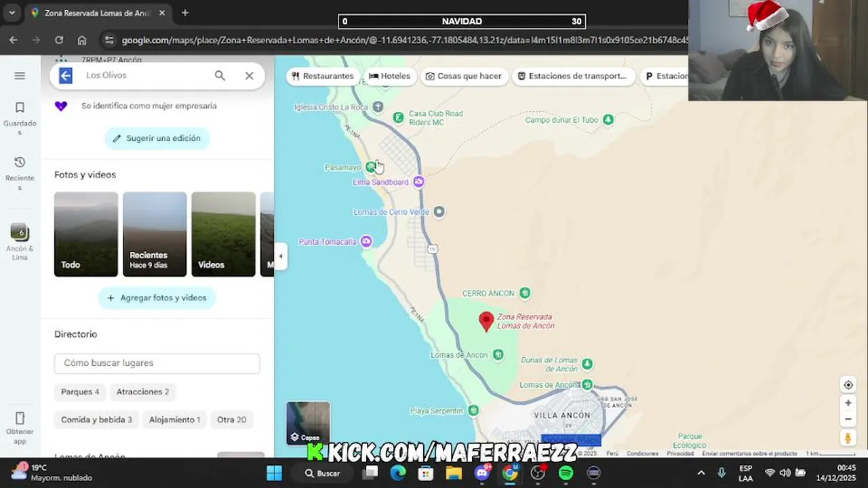This screenshot has height=488, width=868.
Task: Filter map by Cosas que hacer
Action: coord(464,76)
